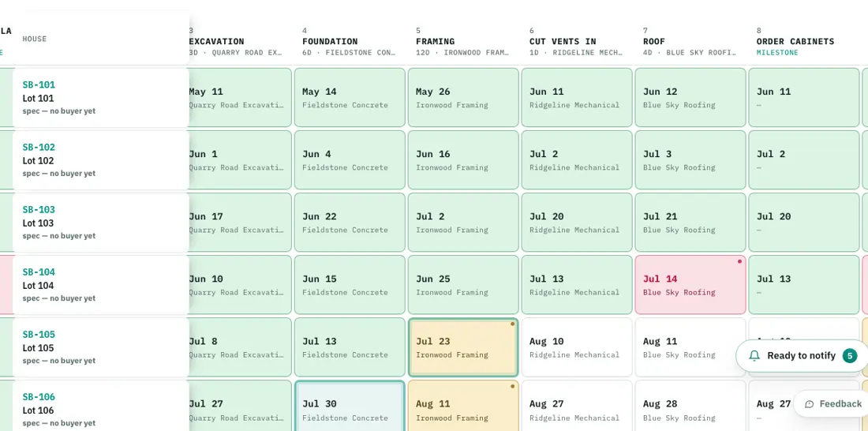Select Lot 103 Jul 21 Blue Sky Roofing cell
This screenshot has width=868, height=431.
click(690, 222)
